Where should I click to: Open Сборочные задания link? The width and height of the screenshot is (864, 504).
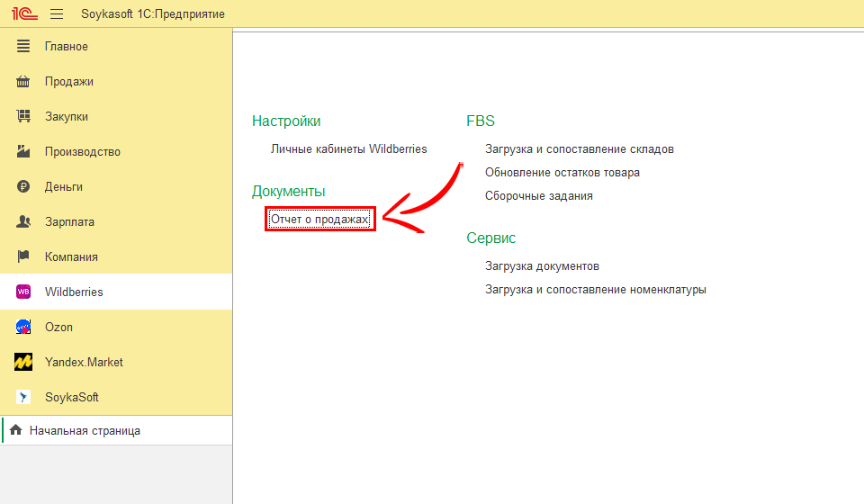[x=539, y=196]
